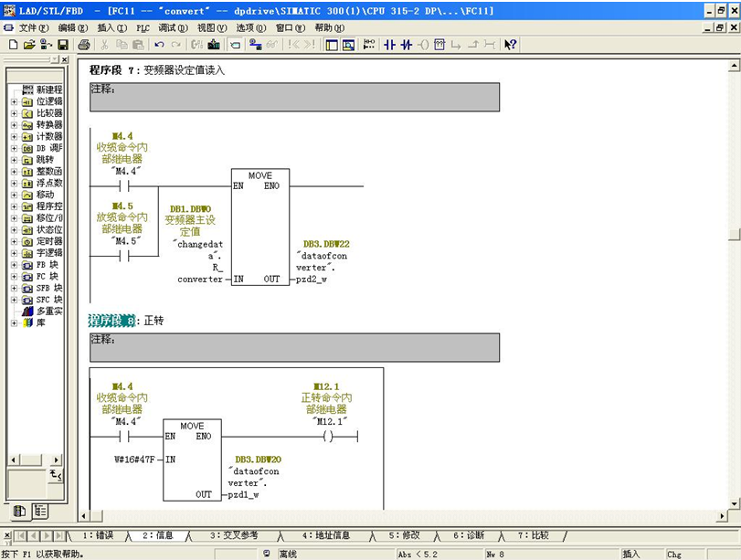Click the Undo toolbar icon
741x560 pixels.
tap(160, 45)
